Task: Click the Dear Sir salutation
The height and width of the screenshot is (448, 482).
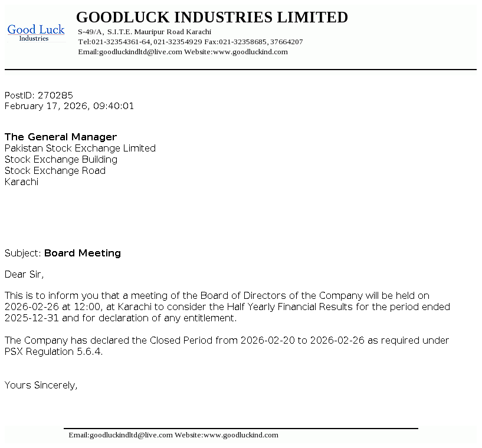Action: pos(24,274)
